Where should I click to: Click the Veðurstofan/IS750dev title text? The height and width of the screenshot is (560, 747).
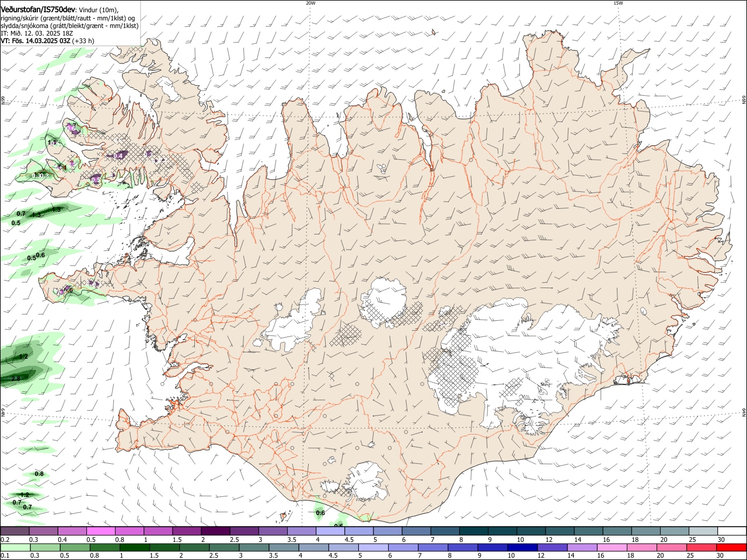coord(37,9)
